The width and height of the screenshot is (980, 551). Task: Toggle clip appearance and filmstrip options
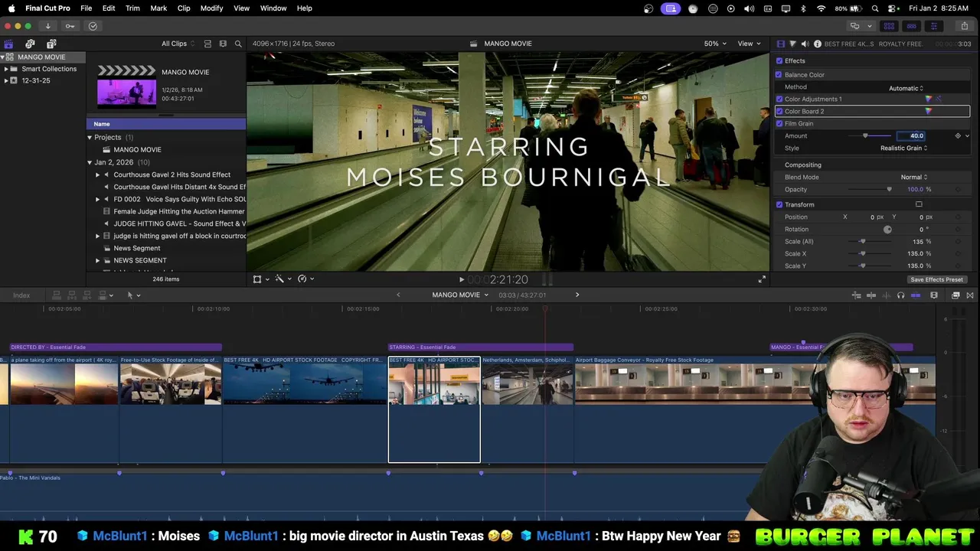tap(223, 44)
